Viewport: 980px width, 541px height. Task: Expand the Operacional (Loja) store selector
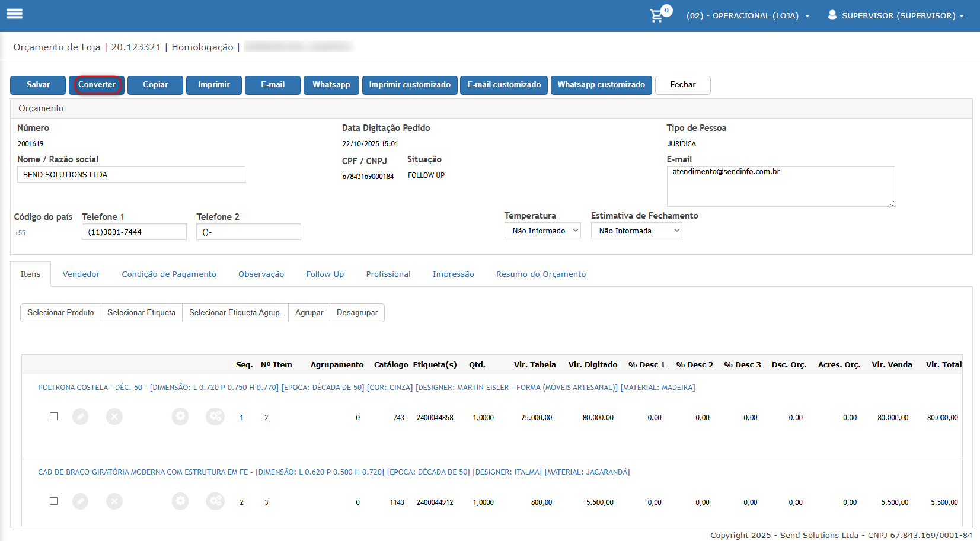748,15
